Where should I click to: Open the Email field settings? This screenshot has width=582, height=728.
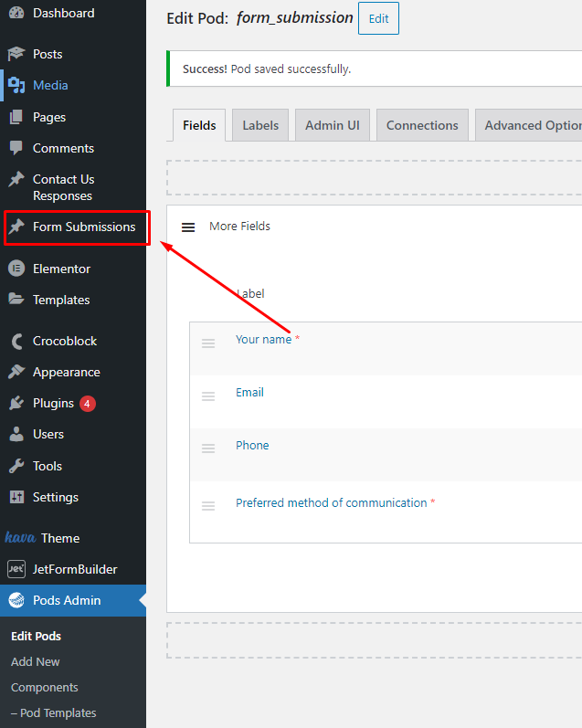click(x=249, y=393)
